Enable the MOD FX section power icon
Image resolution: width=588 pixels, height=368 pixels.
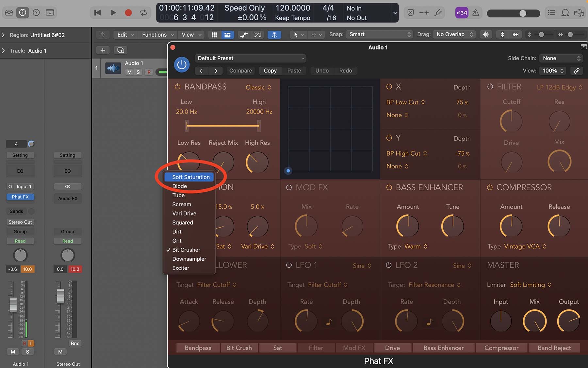click(x=289, y=187)
